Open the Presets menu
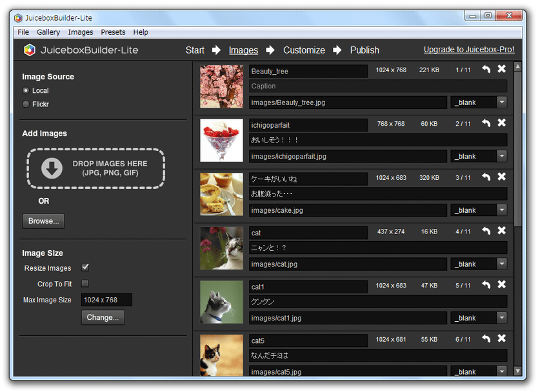 (113, 32)
